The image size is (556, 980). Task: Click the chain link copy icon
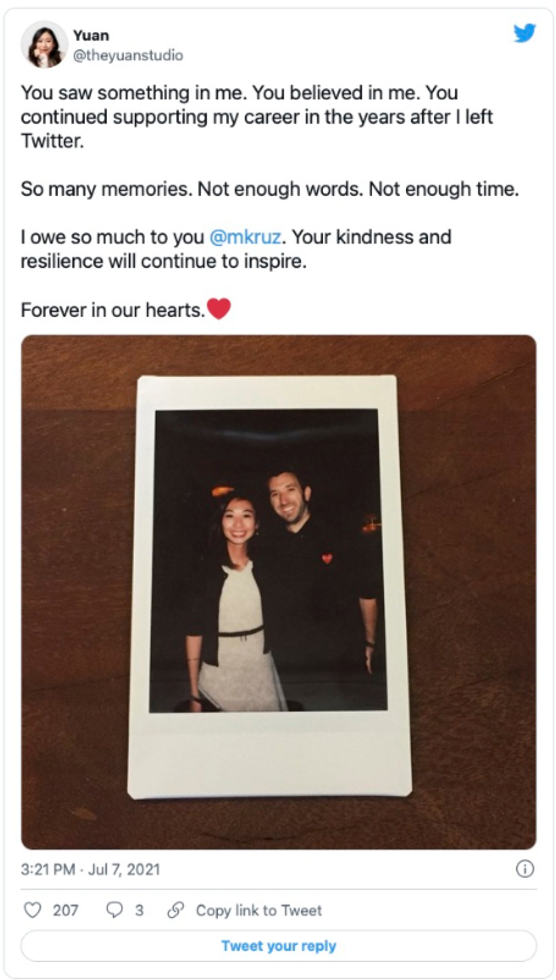coord(176,910)
